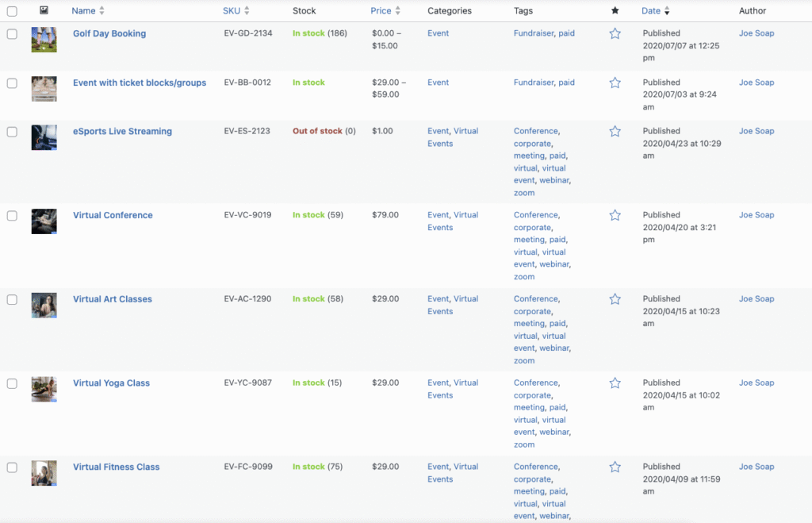Sort products by Price column header
The image size is (812, 523).
[381, 11]
